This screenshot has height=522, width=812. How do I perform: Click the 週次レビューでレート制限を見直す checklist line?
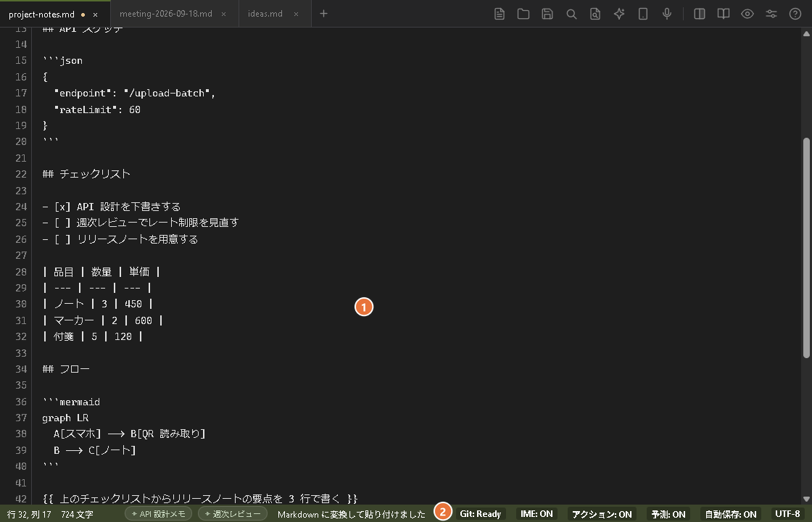pyautogui.click(x=141, y=223)
